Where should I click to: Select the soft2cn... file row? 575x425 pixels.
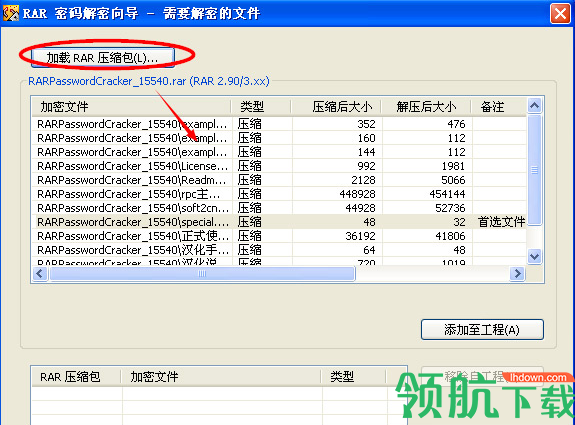pos(279,208)
